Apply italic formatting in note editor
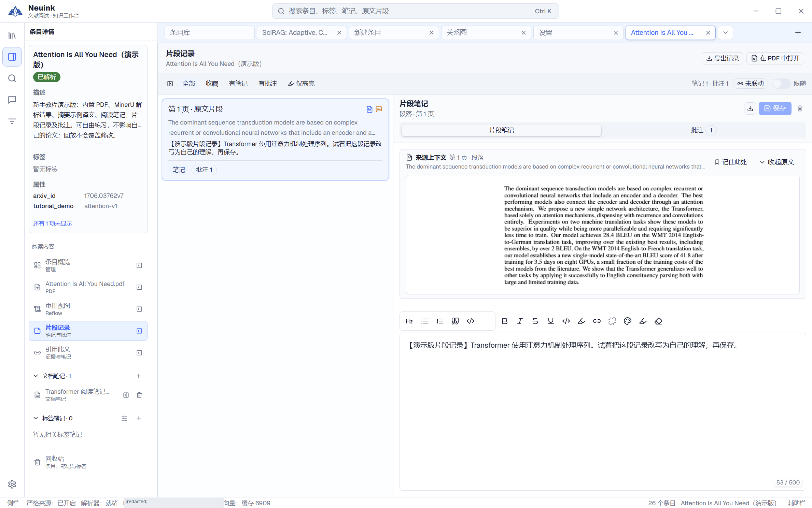Image resolution: width=812 pixels, height=508 pixels. [x=520, y=321]
